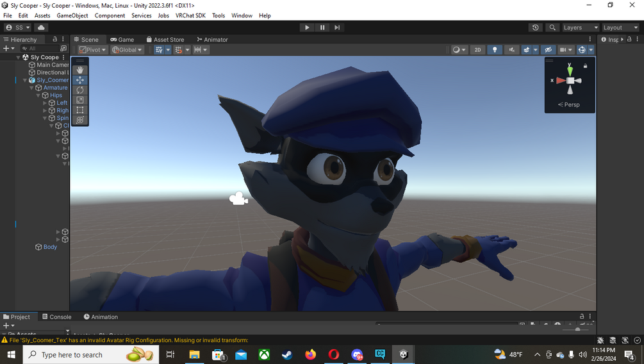
Task: Toggle 2D scene view mode
Action: point(477,50)
